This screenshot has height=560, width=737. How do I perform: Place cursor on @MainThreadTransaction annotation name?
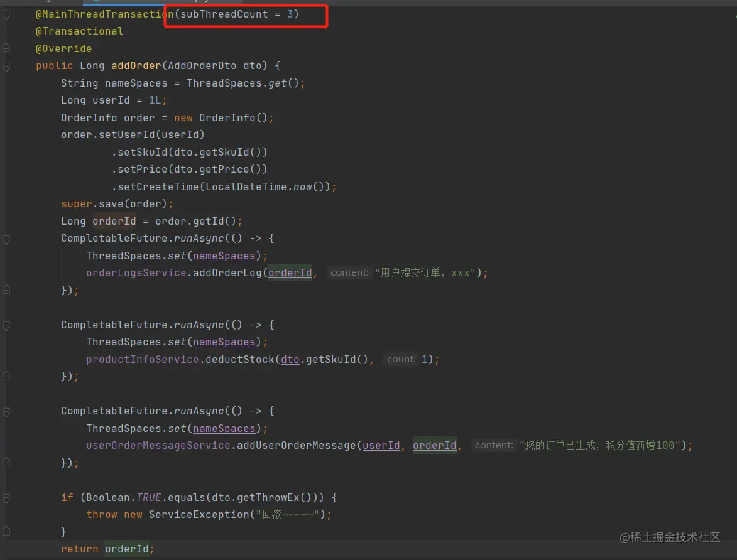coord(105,14)
